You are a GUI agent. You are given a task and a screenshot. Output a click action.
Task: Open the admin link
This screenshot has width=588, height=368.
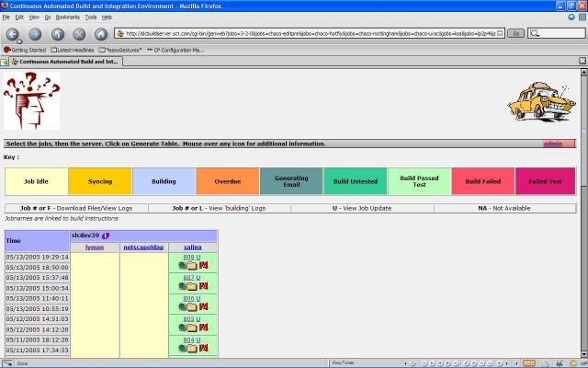point(553,144)
